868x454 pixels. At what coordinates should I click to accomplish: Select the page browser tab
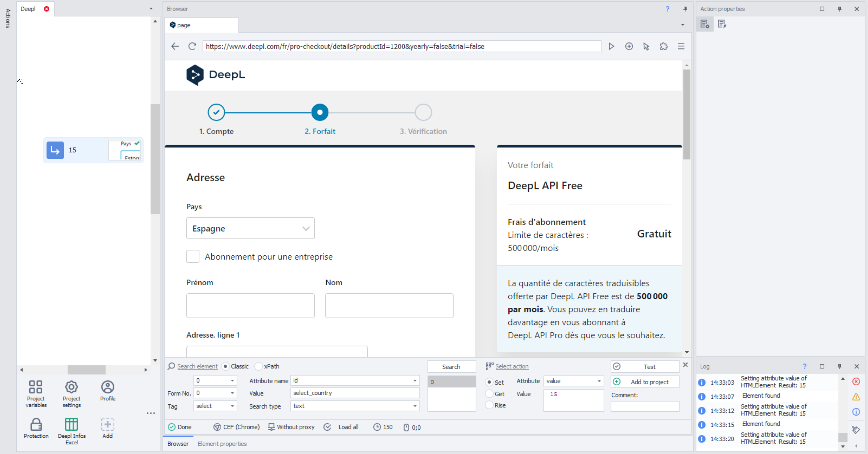tap(202, 25)
